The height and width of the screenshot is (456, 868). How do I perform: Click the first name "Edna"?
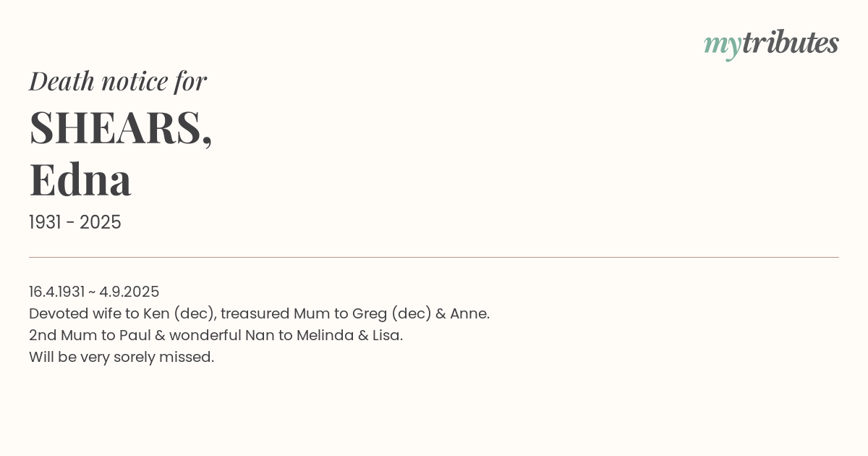80,180
